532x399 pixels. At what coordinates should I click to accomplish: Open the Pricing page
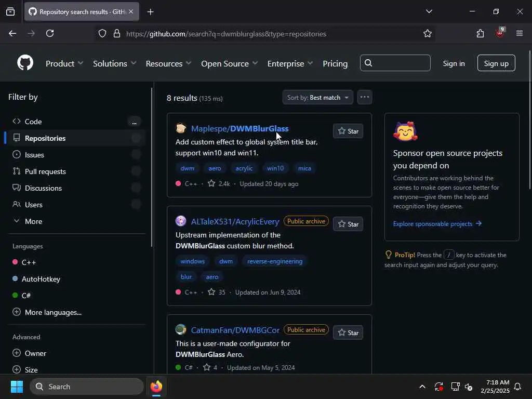click(335, 63)
